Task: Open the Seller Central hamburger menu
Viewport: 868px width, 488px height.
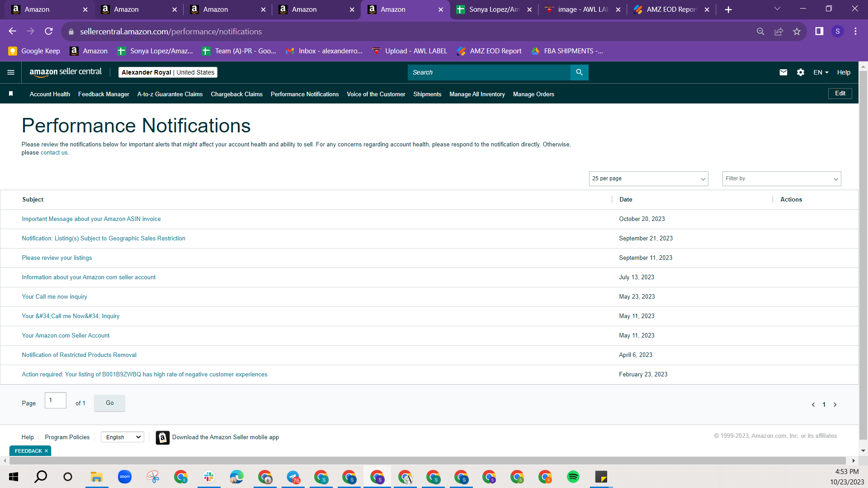Action: tap(11, 72)
